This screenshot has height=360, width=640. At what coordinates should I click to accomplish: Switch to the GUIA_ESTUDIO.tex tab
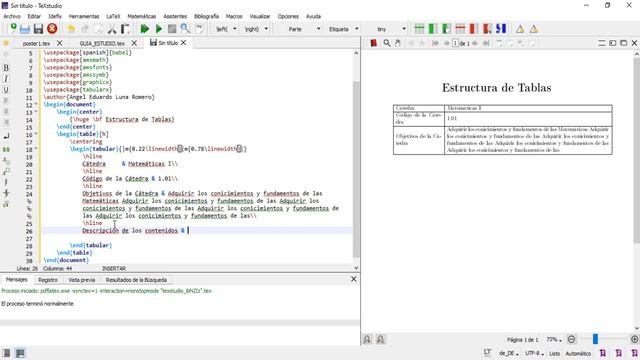point(102,43)
